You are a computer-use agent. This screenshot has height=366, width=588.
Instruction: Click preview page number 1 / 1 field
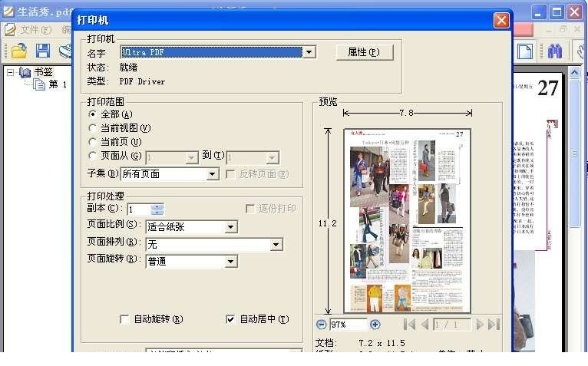click(x=451, y=325)
